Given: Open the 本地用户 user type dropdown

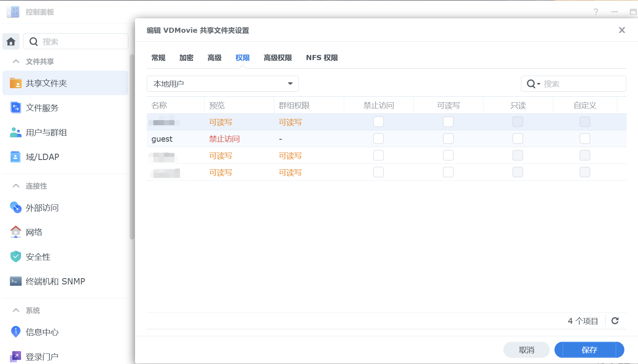Looking at the screenshot, I should coord(223,84).
